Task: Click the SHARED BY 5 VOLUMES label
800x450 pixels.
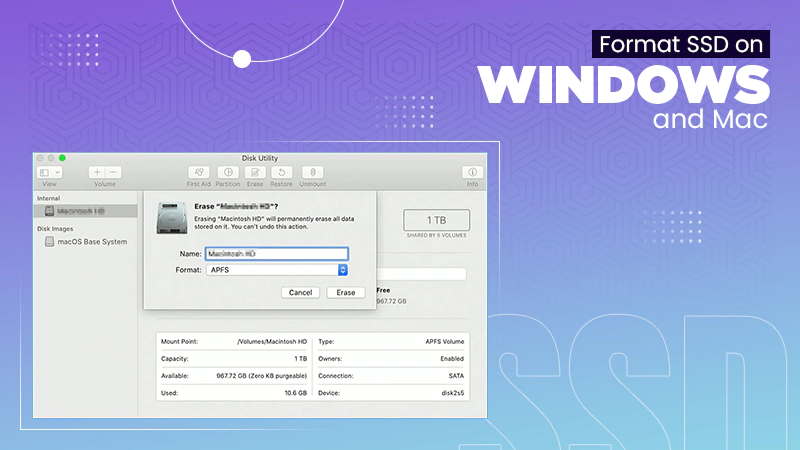Action: click(x=437, y=236)
